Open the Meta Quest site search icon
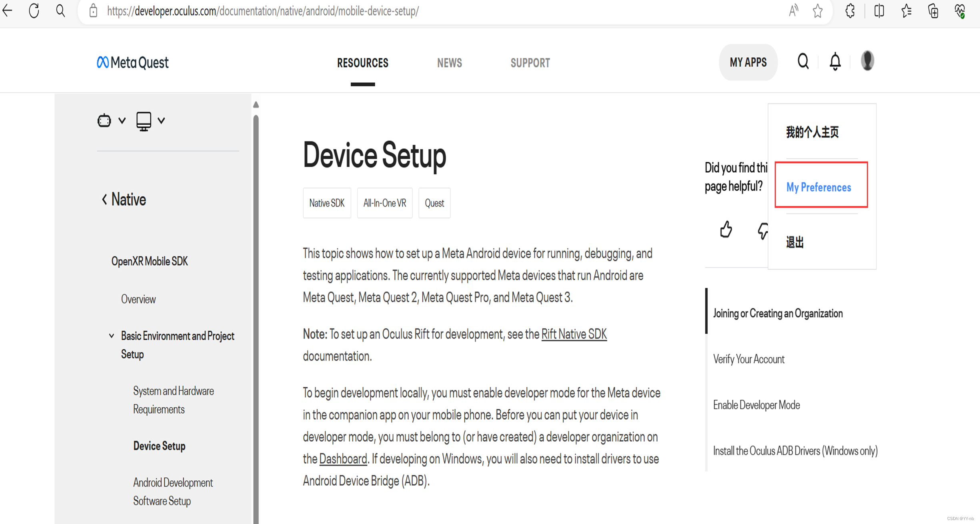This screenshot has width=980, height=524. click(803, 62)
